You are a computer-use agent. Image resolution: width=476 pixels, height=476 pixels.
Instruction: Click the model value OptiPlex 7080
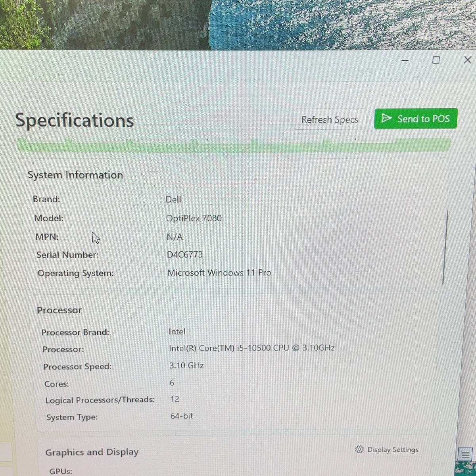(x=194, y=218)
